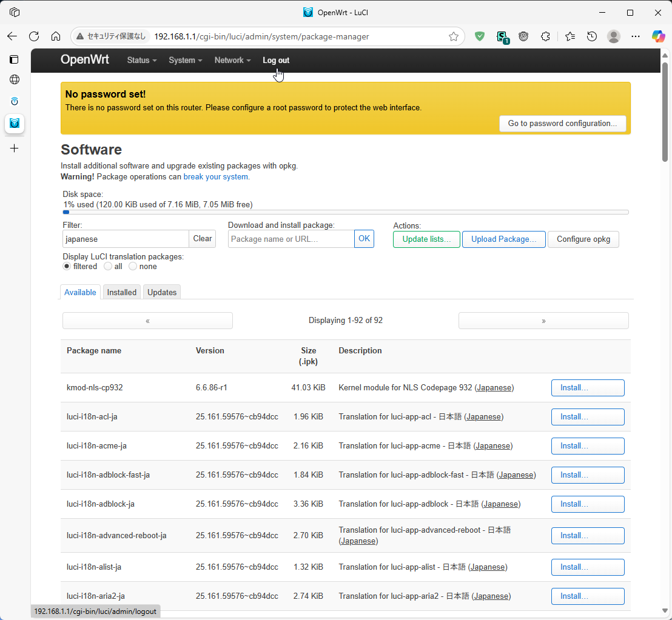Open the 'break your system' link
Viewport: 672px width, 620px height.
tap(215, 177)
